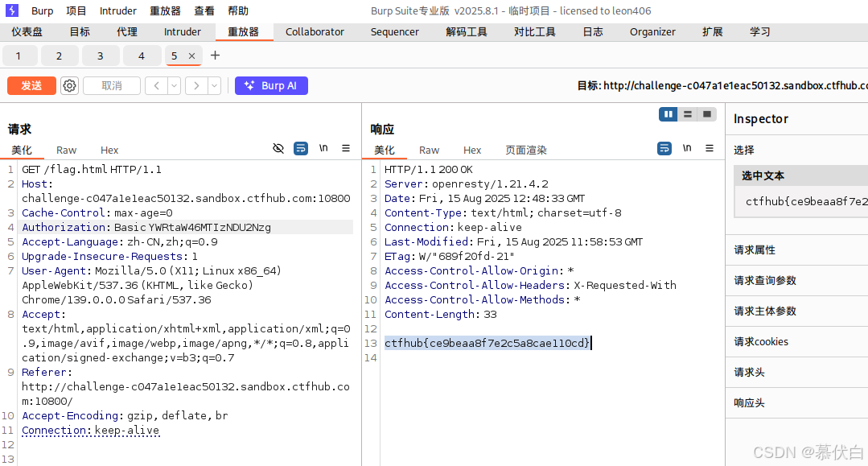868x466 pixels.
Task: Toggle hide non-printable characters in request
Action: [x=278, y=148]
